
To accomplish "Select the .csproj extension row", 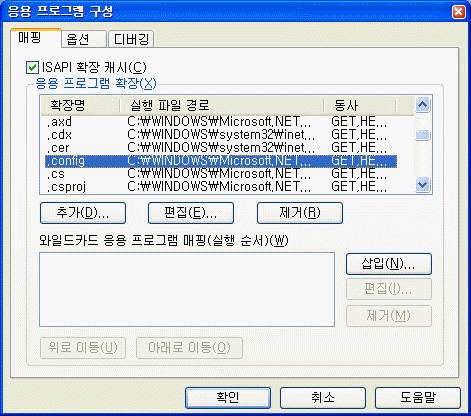I will 221,187.
